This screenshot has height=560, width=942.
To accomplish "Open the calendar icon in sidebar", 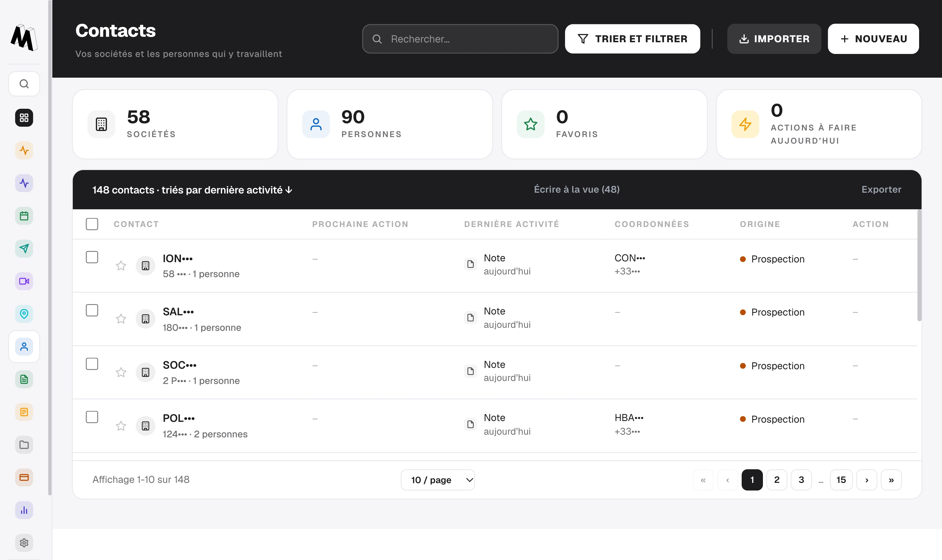I will pos(24,216).
